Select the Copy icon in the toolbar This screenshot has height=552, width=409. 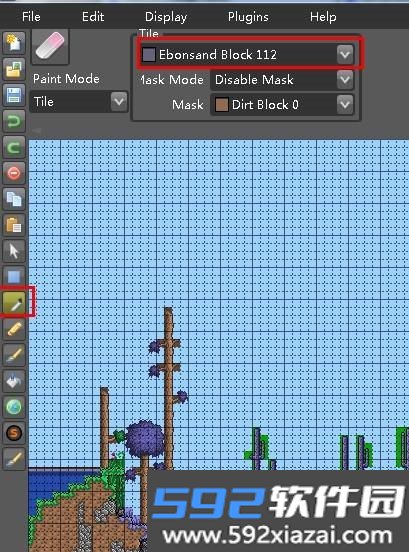click(14, 199)
